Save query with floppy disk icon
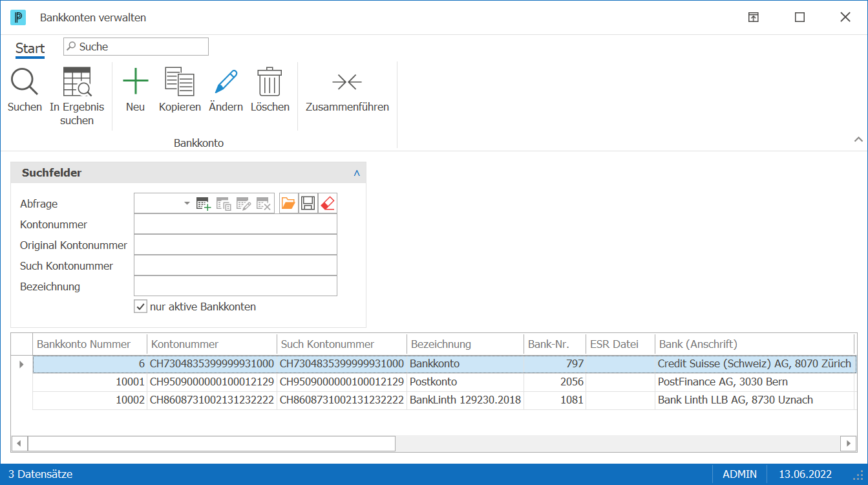 pos(308,204)
